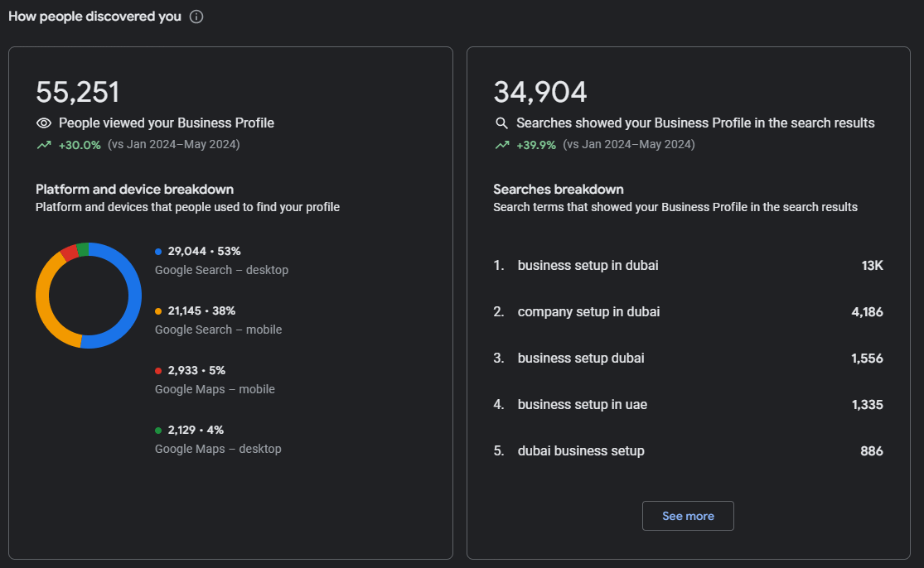Viewport: 924px width, 568px height.
Task: Click the blue legend dot for Search desktop
Action: tap(158, 251)
